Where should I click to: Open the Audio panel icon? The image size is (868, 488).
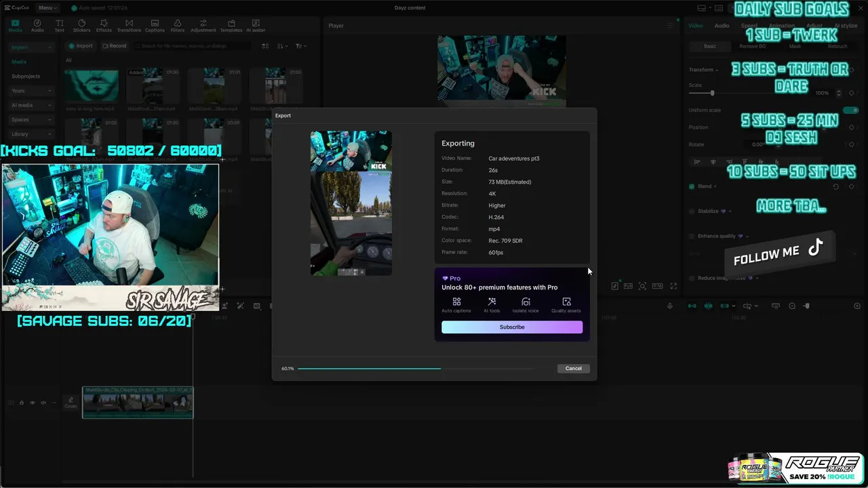tap(37, 26)
